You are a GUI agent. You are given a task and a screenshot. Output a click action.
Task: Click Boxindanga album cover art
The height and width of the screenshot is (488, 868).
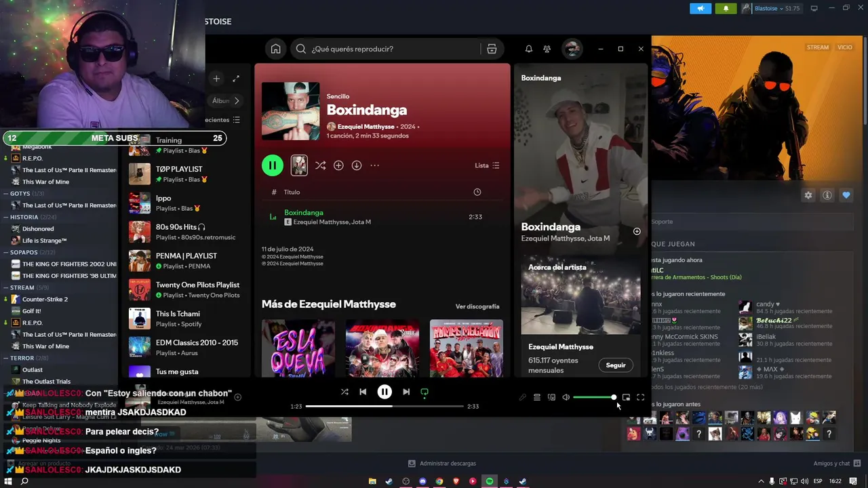click(291, 111)
